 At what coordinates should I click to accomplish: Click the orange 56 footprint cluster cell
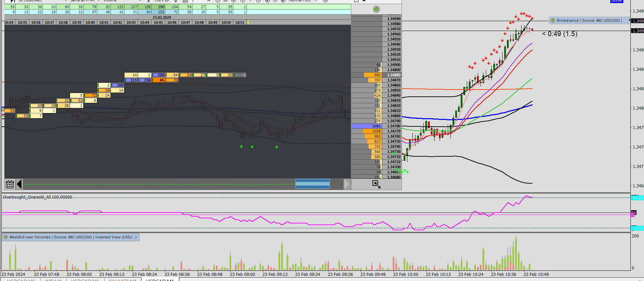(104, 90)
